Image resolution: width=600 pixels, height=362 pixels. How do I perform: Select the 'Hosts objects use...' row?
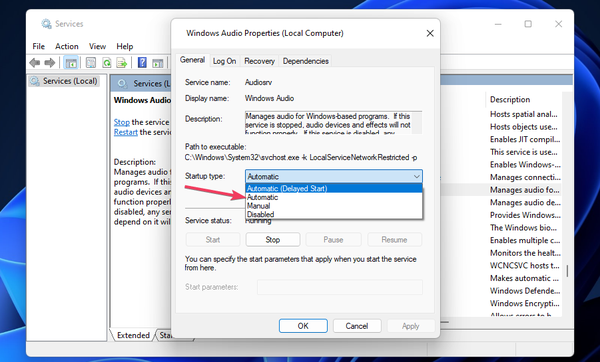[x=523, y=127]
